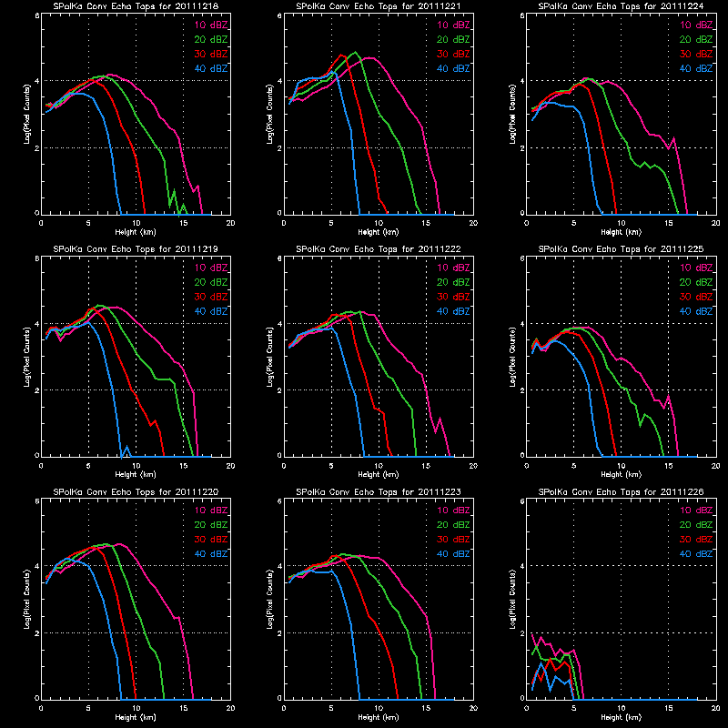Select the "40 dBZ" legend label in the 20111218 plot

point(211,69)
